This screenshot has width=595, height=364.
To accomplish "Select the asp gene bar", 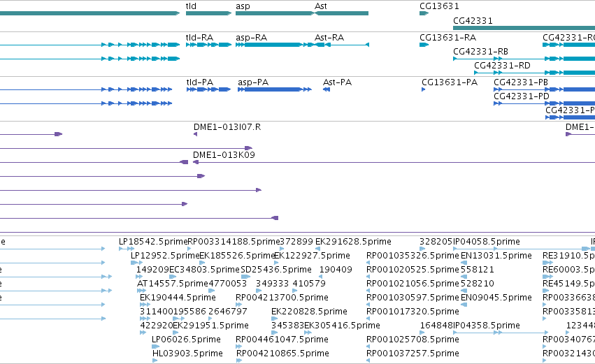I will pos(275,13).
